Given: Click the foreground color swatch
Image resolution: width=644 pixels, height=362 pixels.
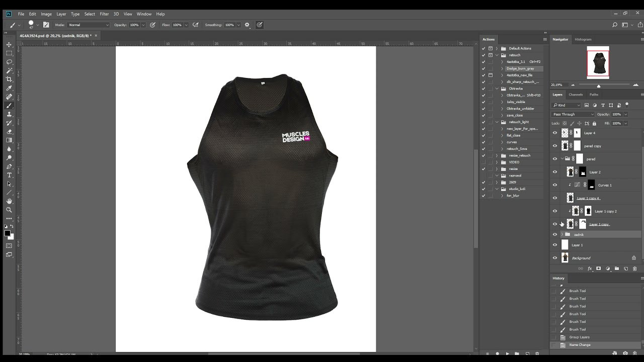Looking at the screenshot, I should point(7,233).
